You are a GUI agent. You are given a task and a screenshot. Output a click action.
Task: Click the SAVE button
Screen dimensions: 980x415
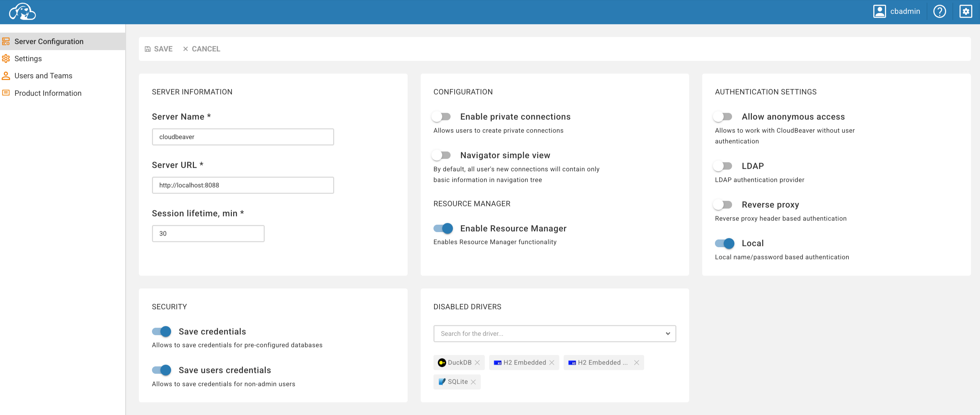point(159,49)
